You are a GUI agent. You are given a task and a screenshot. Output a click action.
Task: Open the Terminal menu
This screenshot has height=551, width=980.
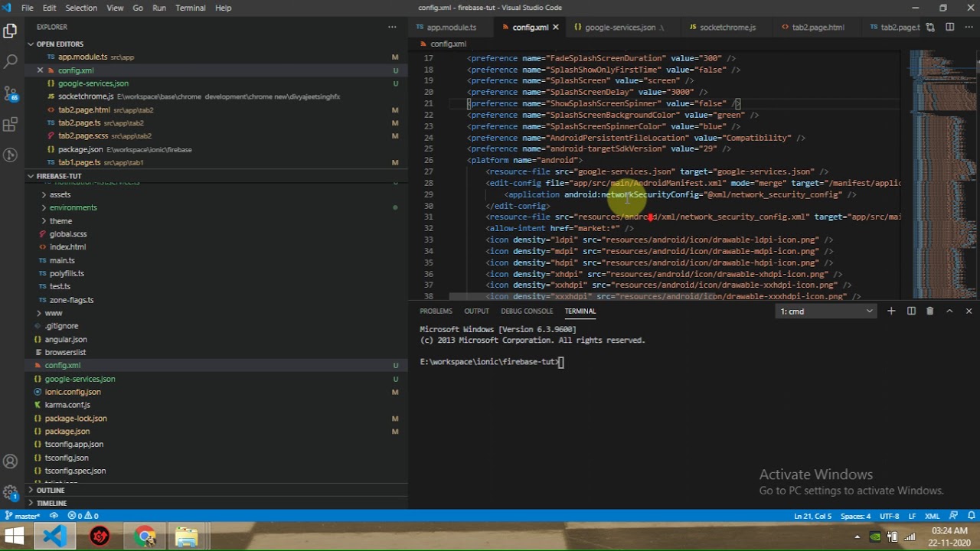(x=191, y=8)
